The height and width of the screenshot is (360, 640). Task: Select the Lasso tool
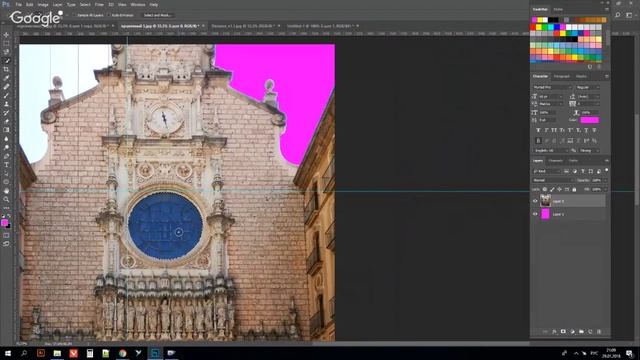tap(7, 52)
